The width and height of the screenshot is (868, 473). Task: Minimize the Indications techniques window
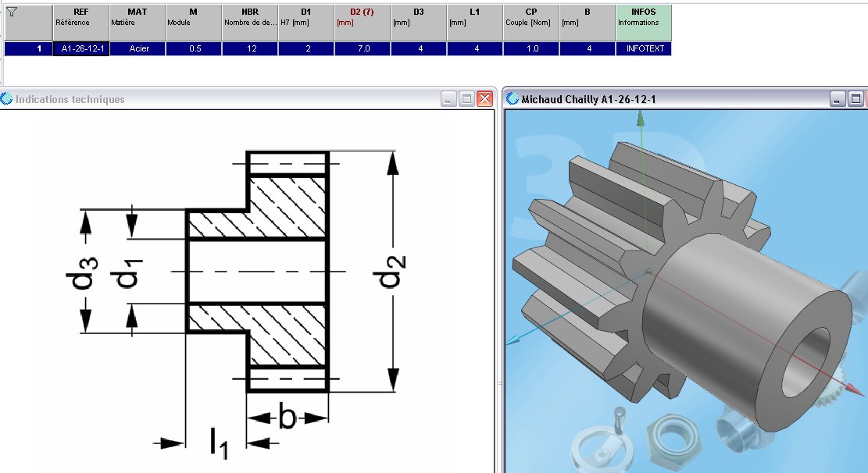pyautogui.click(x=449, y=99)
